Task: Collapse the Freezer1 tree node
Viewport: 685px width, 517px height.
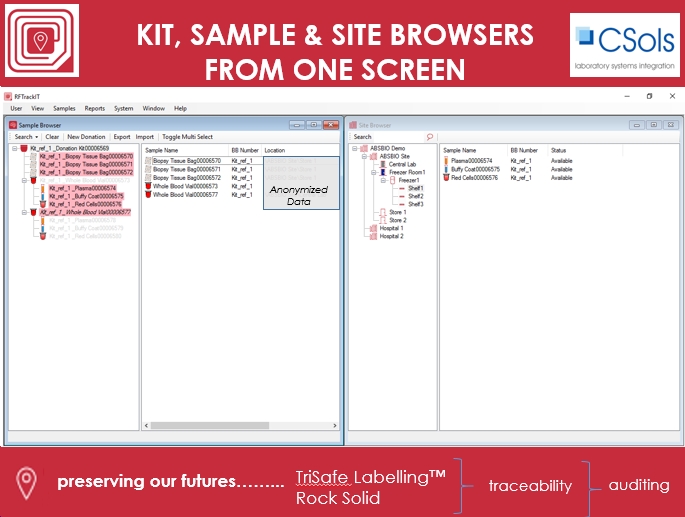Action: click(383, 180)
